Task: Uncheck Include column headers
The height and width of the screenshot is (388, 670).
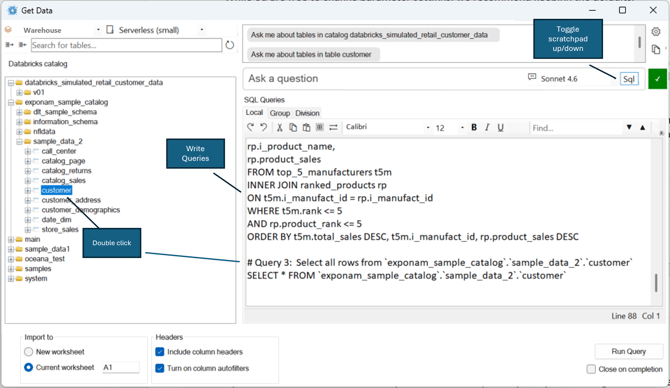Action: pyautogui.click(x=160, y=352)
